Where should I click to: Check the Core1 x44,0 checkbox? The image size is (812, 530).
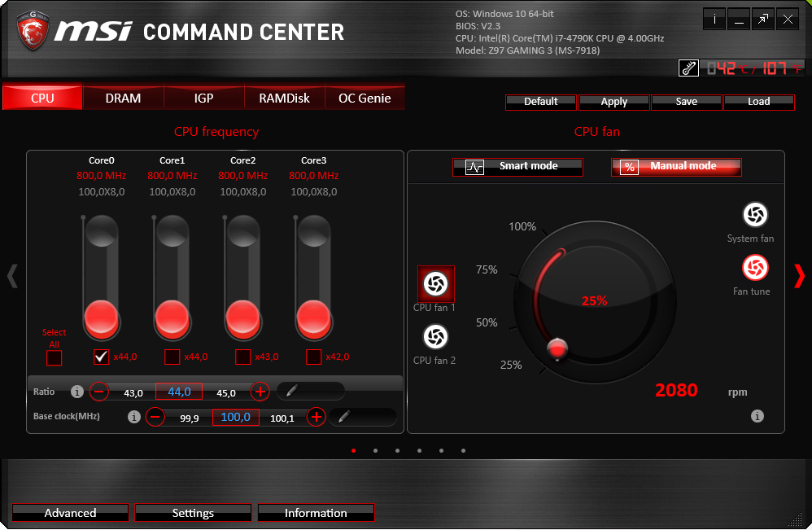[172, 357]
